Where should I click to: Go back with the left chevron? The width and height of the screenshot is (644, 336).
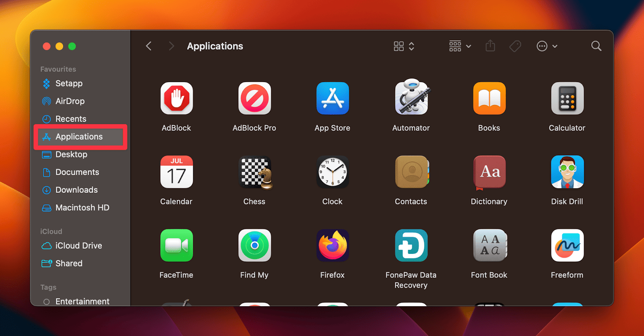[149, 46]
